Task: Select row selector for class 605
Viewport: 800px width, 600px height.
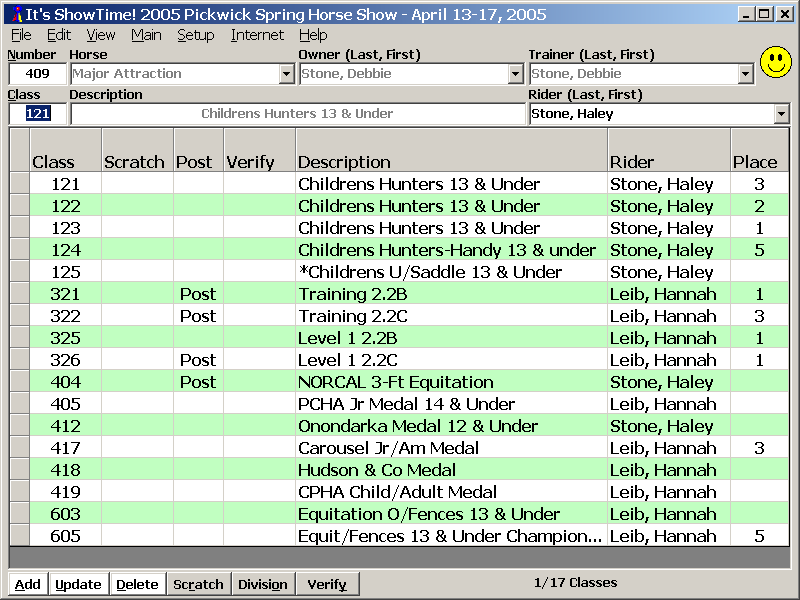Action: (20, 536)
